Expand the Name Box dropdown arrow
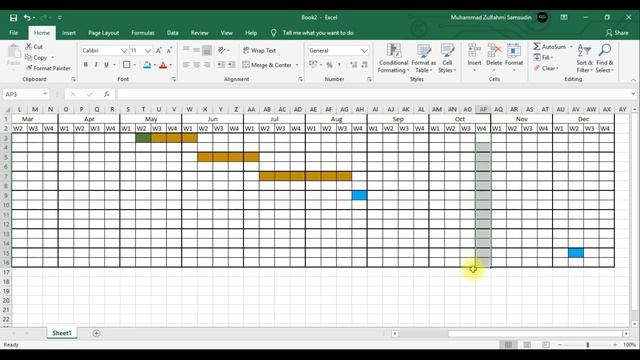Viewport: 640px width, 360px height. click(45, 94)
